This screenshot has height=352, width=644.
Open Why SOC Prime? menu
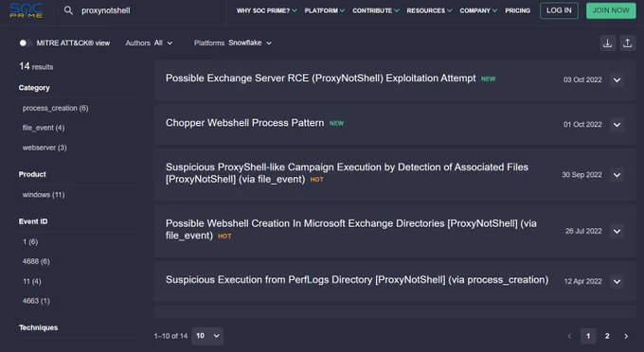(266, 10)
